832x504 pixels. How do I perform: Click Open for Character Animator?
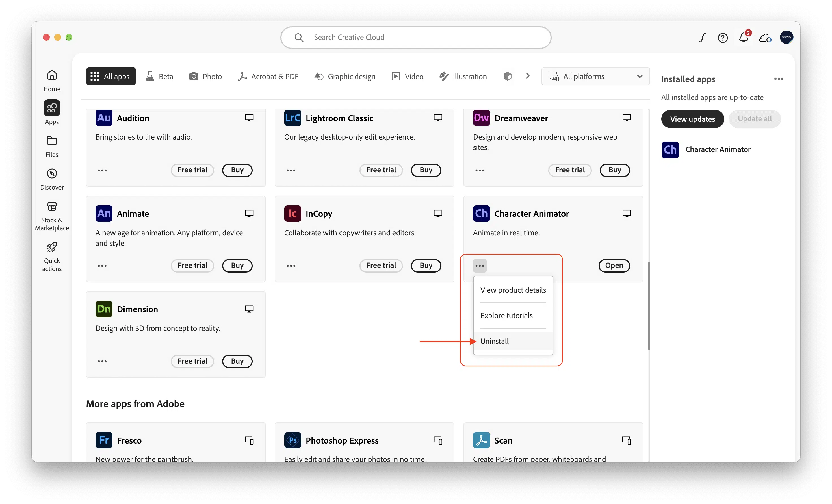(614, 265)
